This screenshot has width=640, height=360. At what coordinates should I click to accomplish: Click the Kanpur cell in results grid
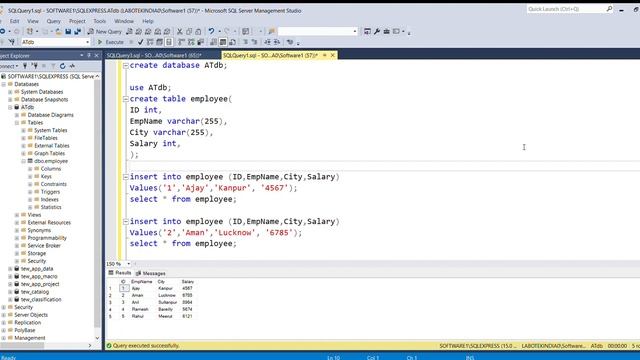coord(165,289)
